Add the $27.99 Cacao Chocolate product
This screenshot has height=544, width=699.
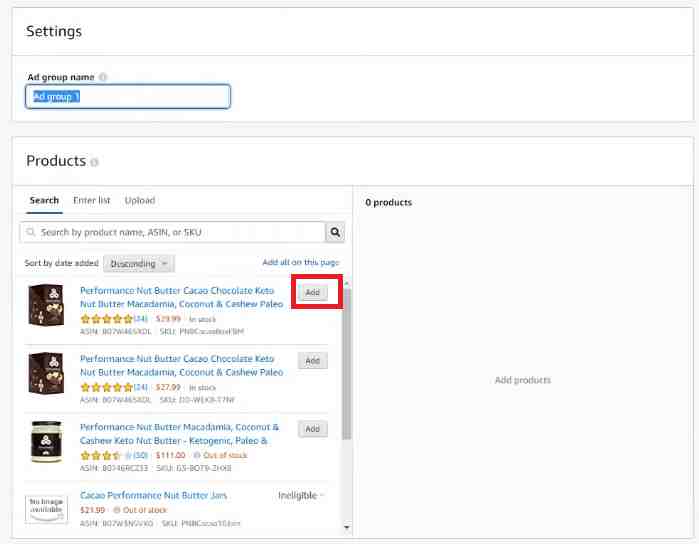312,361
